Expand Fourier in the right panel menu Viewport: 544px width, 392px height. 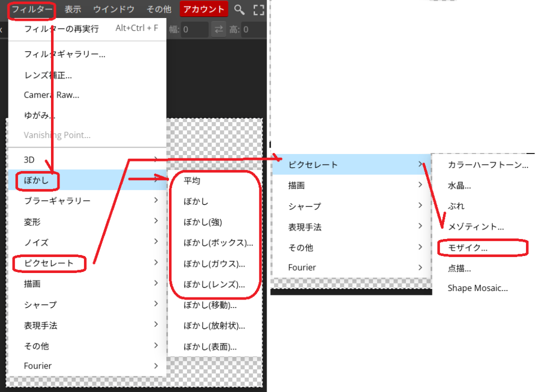352,268
